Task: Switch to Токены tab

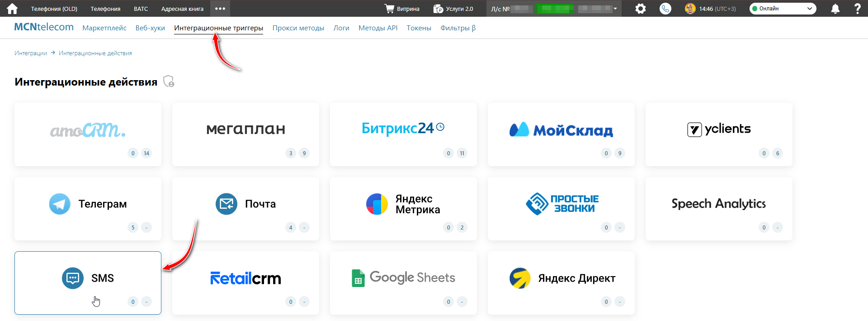Action: 419,28
